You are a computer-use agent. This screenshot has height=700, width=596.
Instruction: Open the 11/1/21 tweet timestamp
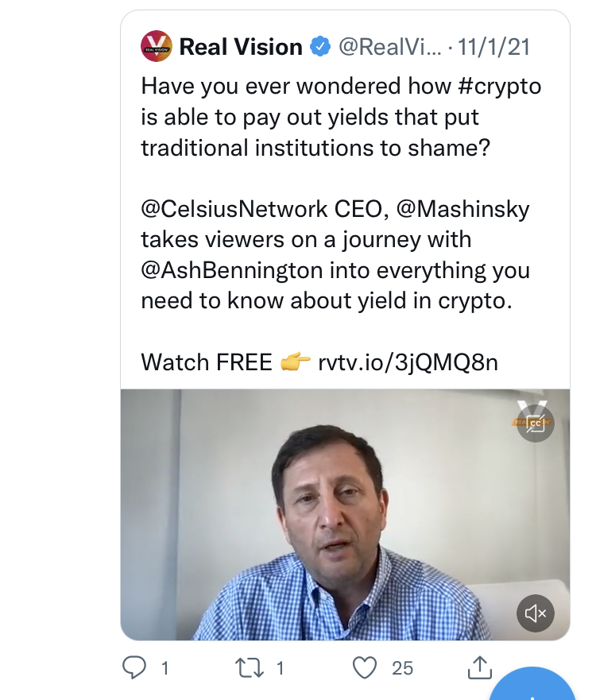pos(499,47)
